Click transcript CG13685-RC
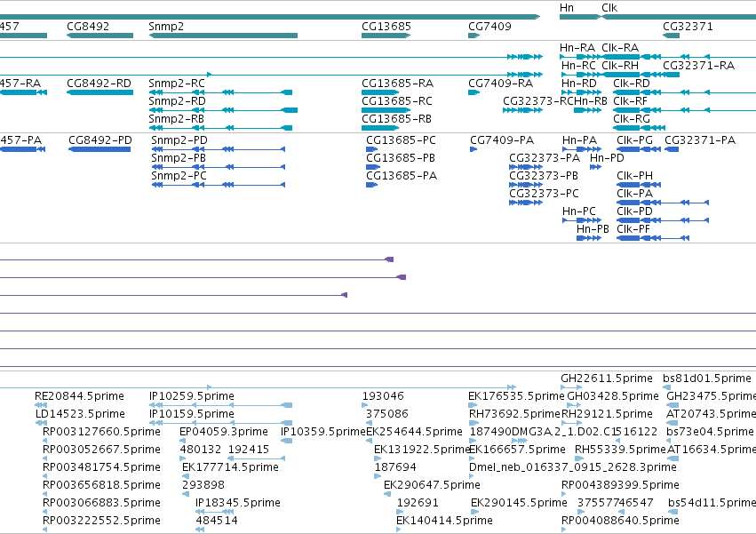This screenshot has width=756, height=534. pyautogui.click(x=397, y=101)
